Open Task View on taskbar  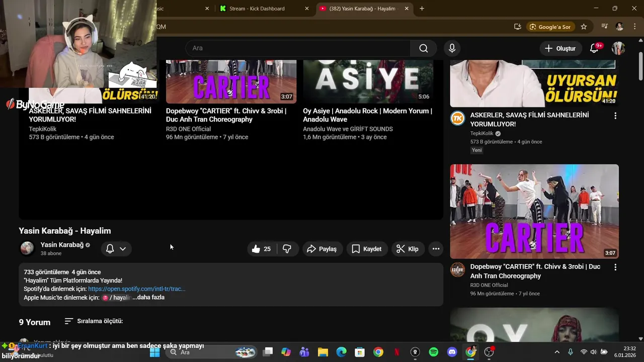(268, 352)
